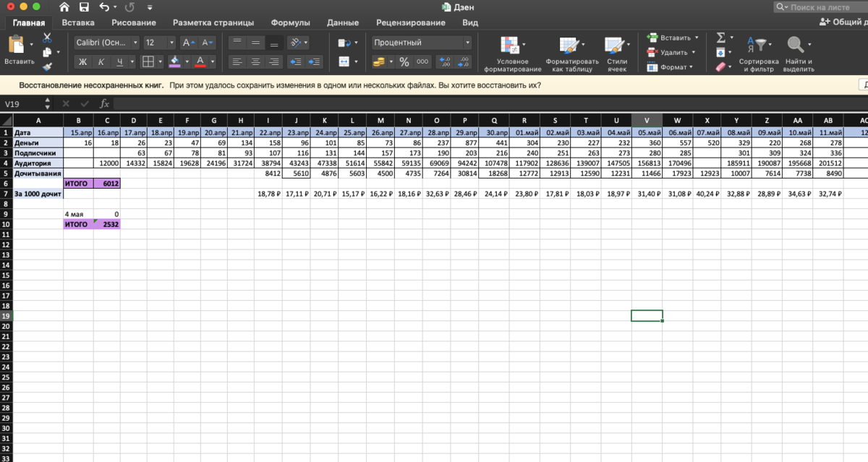Center text horizontally in cell
The width and height of the screenshot is (868, 462).
point(255,61)
